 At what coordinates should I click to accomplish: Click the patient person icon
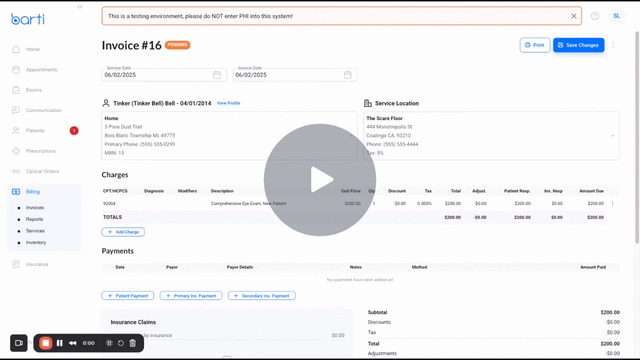pyautogui.click(x=106, y=103)
